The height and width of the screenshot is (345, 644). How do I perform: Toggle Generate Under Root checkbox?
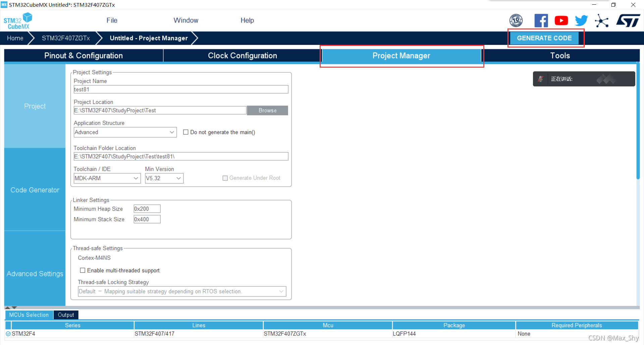pos(225,178)
